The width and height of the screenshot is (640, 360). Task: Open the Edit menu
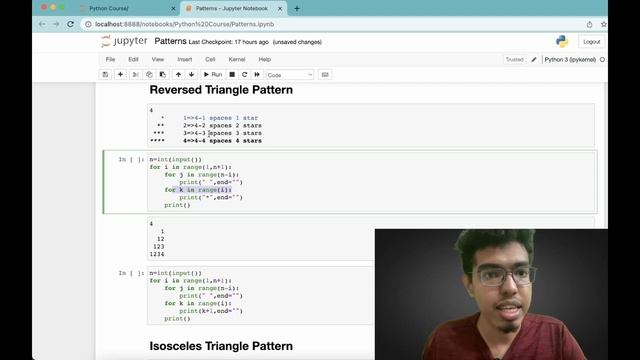[x=133, y=59]
